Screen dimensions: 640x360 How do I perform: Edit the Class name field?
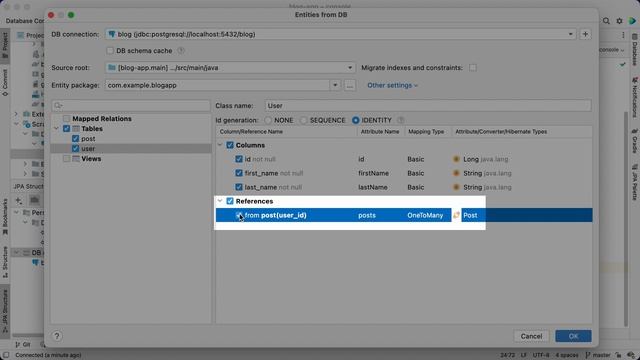(x=428, y=106)
